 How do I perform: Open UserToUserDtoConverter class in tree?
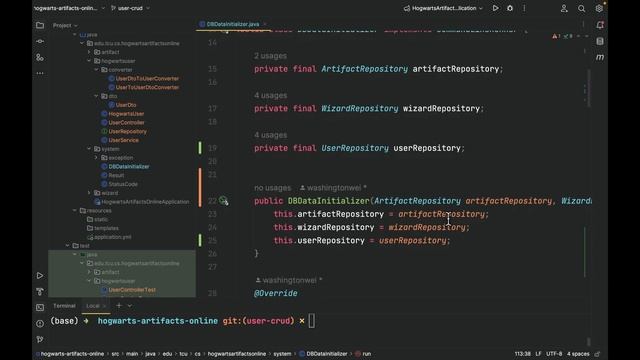click(147, 87)
